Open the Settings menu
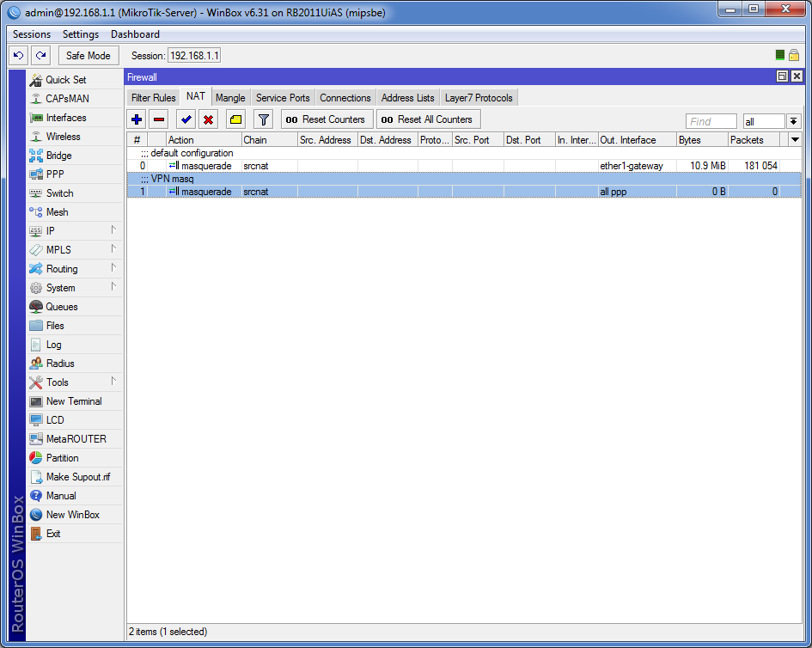The width and height of the screenshot is (812, 648). click(x=80, y=34)
